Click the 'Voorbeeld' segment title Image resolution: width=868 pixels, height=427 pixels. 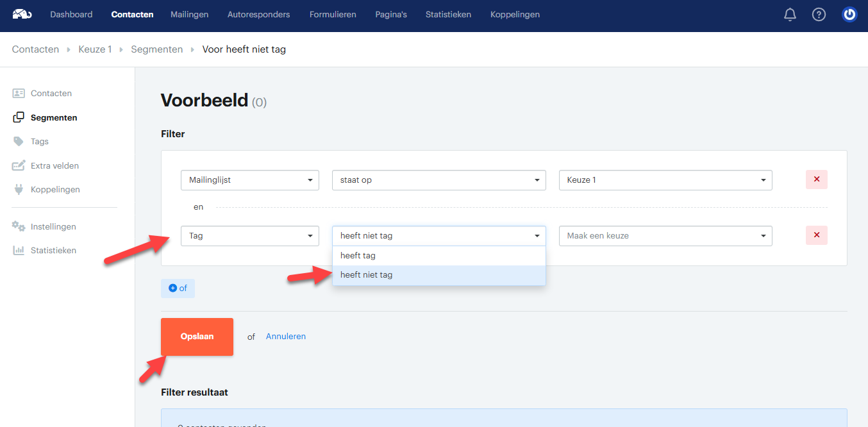tap(204, 101)
